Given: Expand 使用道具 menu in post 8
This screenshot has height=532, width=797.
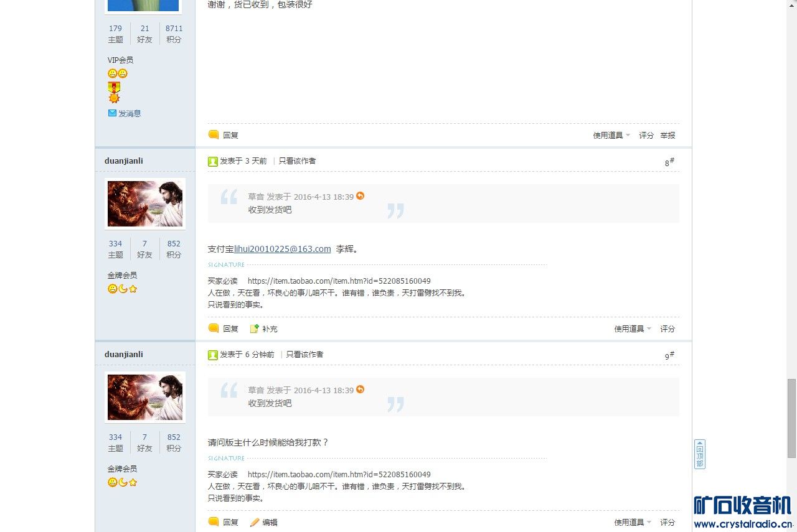Looking at the screenshot, I should point(633,329).
